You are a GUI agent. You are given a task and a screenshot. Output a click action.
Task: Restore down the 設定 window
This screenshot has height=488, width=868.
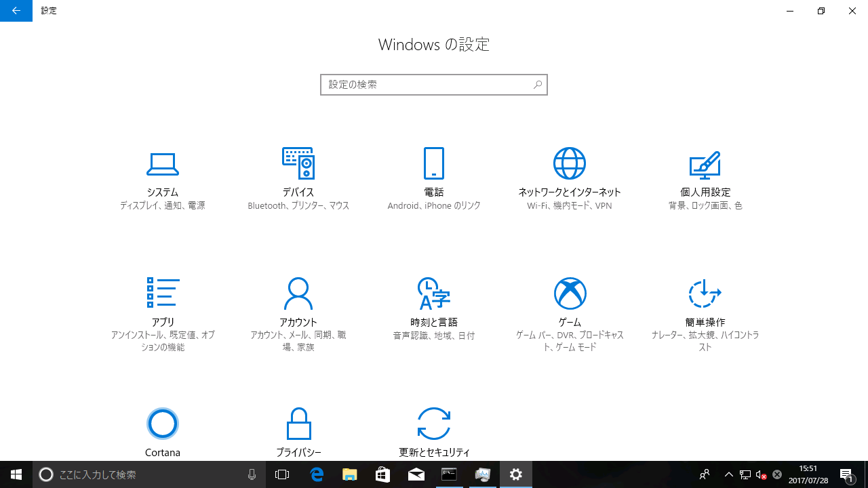pyautogui.click(x=821, y=11)
